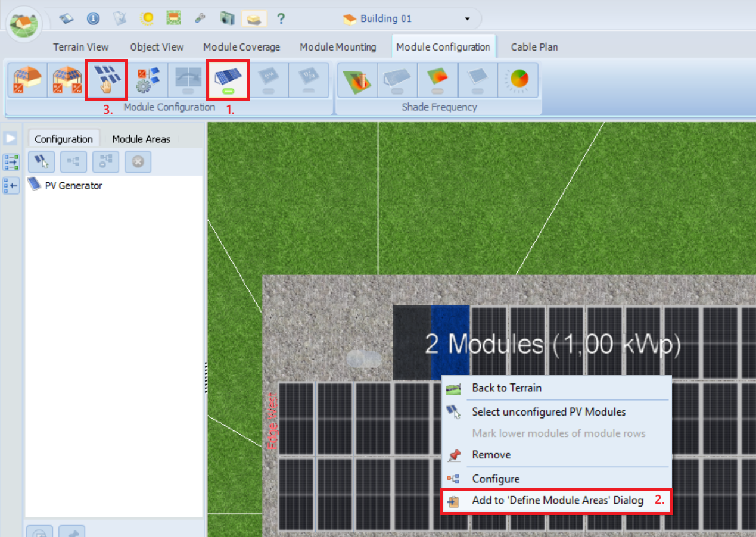756x537 pixels.
Task: Open the Building 01 dropdown
Action: 467,19
